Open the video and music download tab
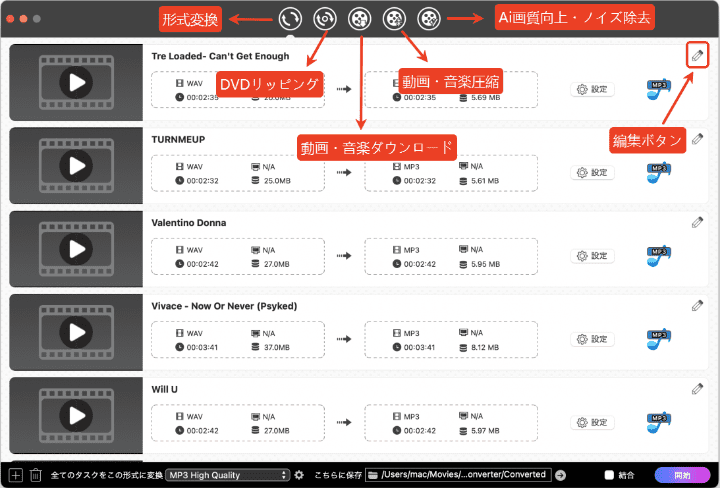This screenshot has height=488, width=720. click(359, 18)
